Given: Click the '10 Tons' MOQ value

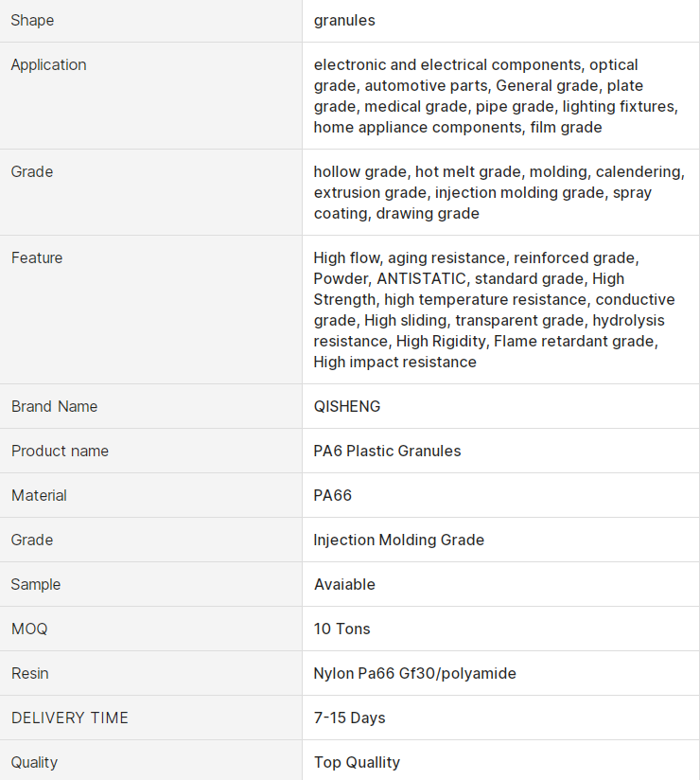Looking at the screenshot, I should click(341, 629).
